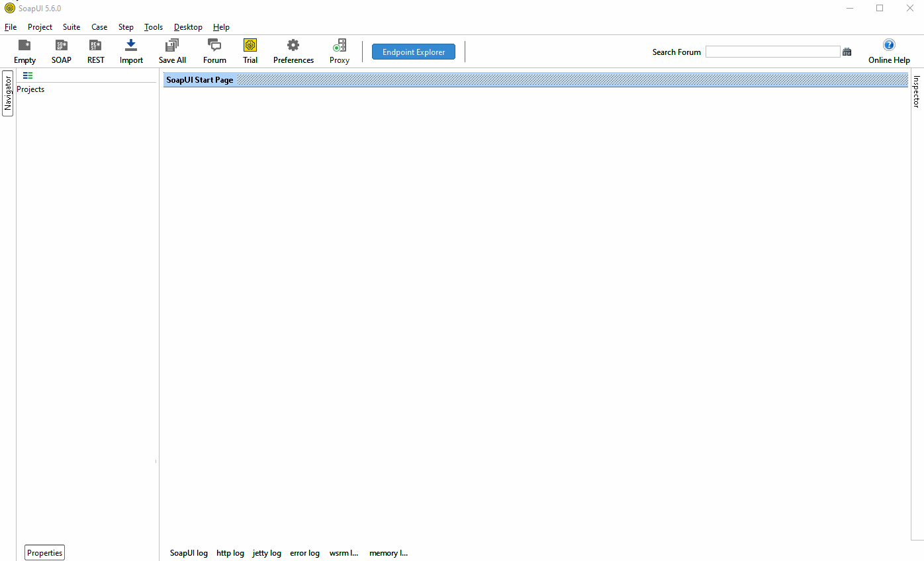924x561 pixels.
Task: Collapse the Navigator side tab
Action: [x=8, y=93]
